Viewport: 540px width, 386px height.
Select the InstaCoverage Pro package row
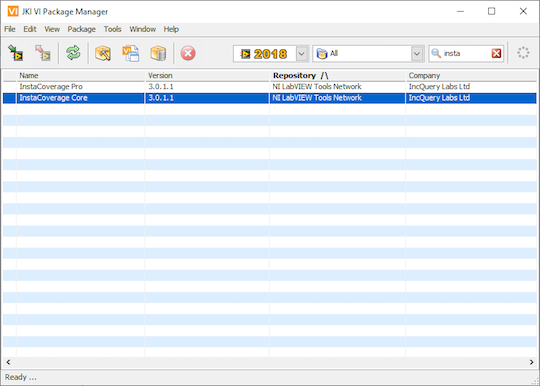pos(270,87)
